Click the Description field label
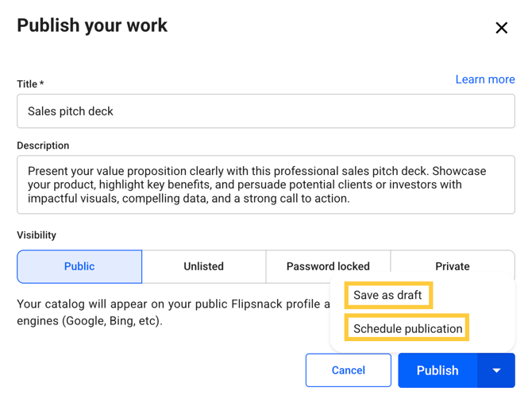 coord(43,145)
